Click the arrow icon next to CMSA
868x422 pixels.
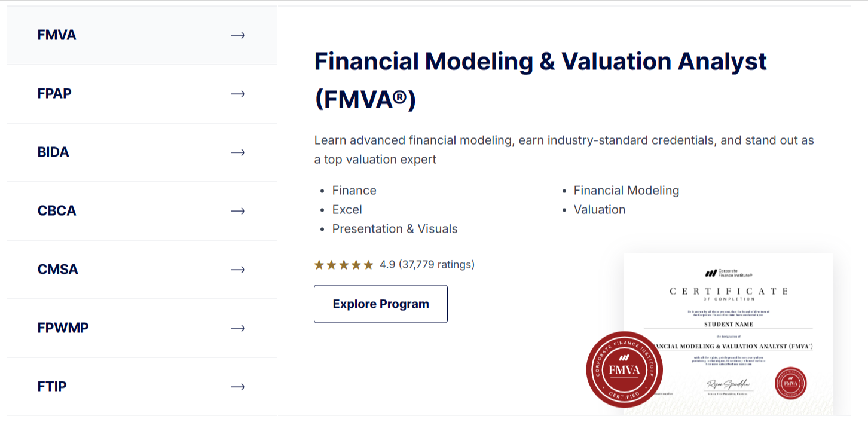pyautogui.click(x=238, y=270)
